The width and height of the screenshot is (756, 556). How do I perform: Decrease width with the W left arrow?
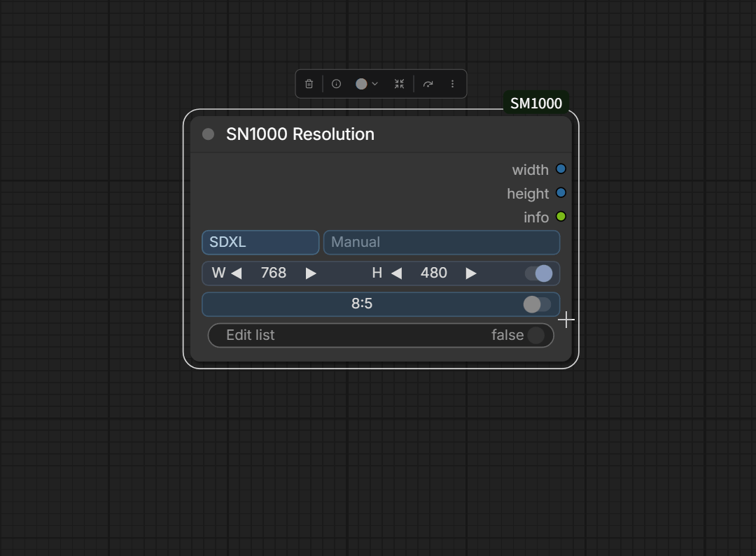pyautogui.click(x=237, y=273)
